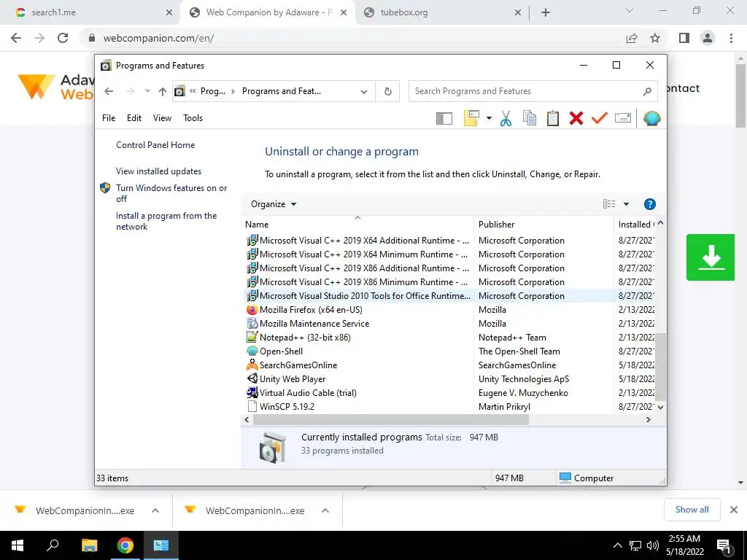Viewport: 747px width, 560px height.
Task: Open Chrome side panel icon
Action: [x=684, y=38]
